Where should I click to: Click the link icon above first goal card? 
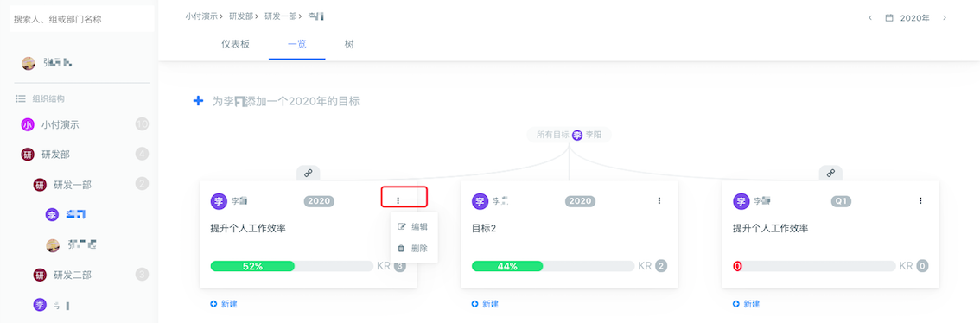(x=309, y=173)
